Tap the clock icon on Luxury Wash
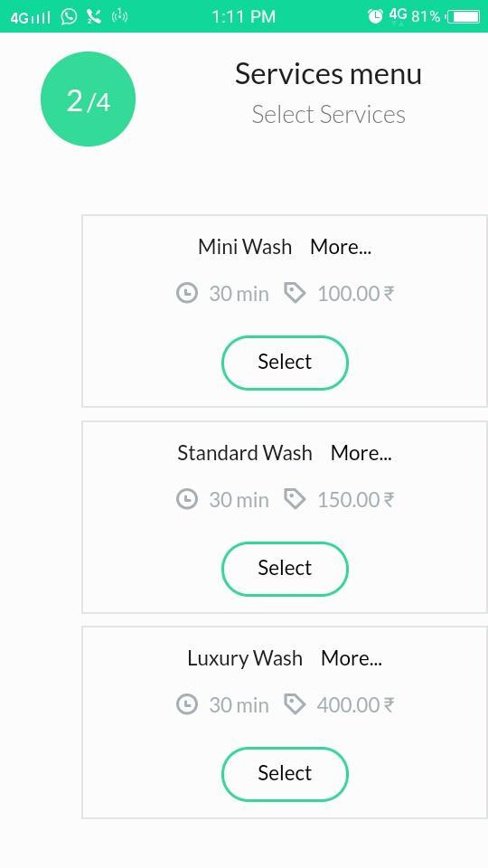 [187, 704]
